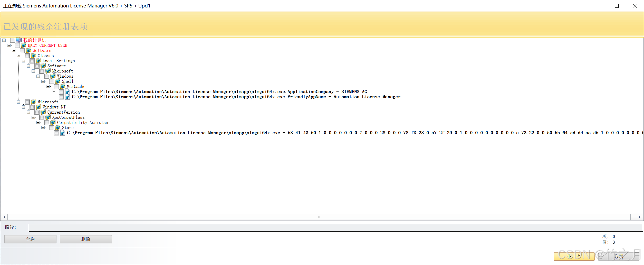644x265 pixels.
Task: Click the 下一个 (Next) button
Action: pyautogui.click(x=574, y=256)
